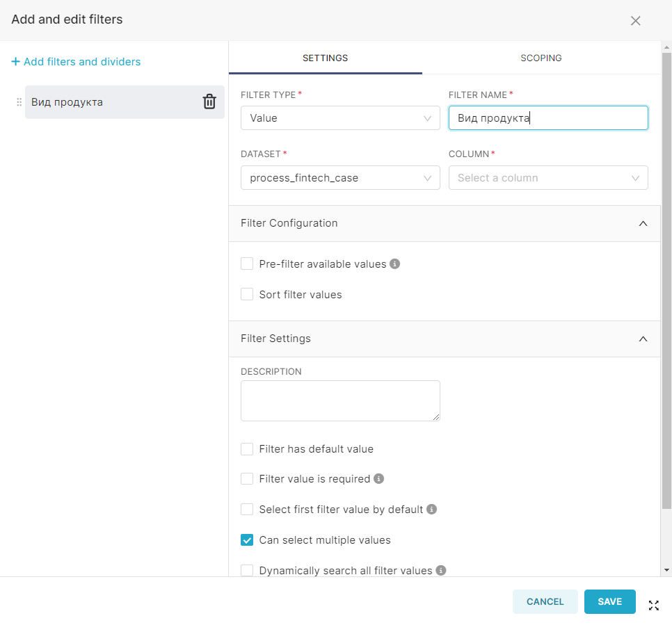Click the drag handle beside Вид продукта
This screenshot has width=672, height=625.
[19, 102]
